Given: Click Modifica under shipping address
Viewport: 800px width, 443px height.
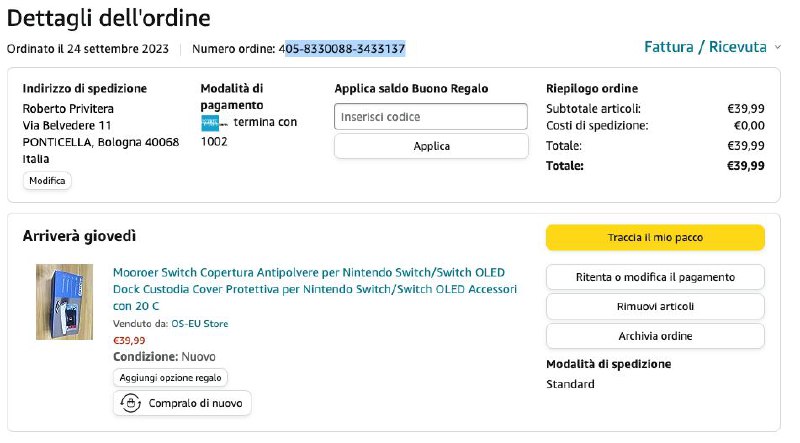Looking at the screenshot, I should coord(47,181).
